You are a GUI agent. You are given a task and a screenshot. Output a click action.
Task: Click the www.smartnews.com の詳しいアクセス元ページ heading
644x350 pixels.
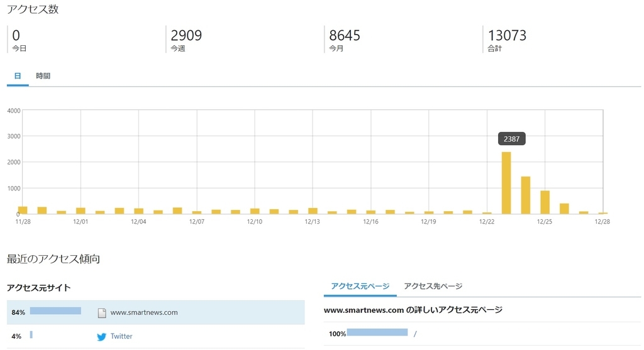(413, 310)
